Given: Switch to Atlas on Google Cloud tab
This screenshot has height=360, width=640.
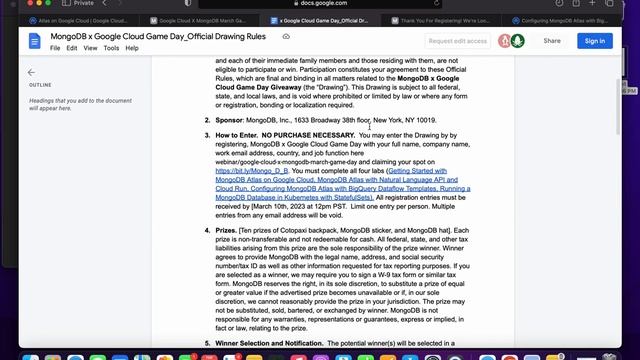Looking at the screenshot, I should pyautogui.click(x=79, y=20).
